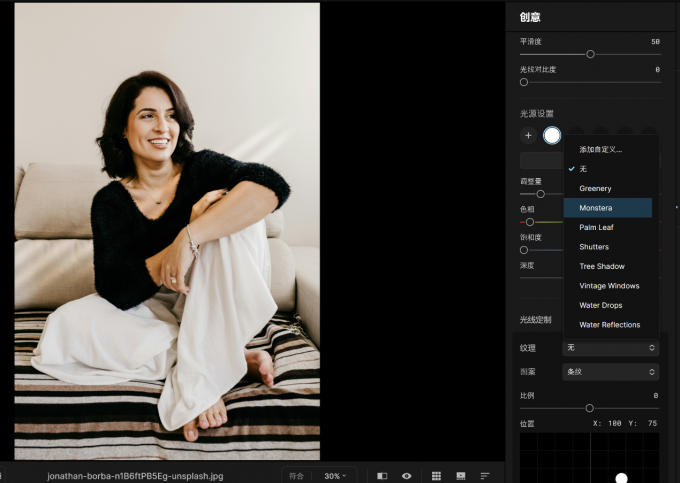Select the Vintage Windows preset
Screen dimensions: 680x483
(608, 286)
